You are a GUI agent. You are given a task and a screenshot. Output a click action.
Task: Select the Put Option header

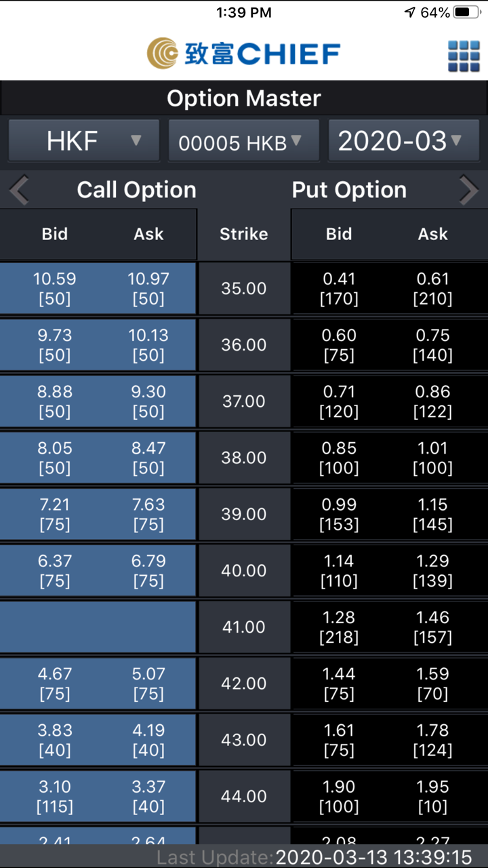pos(349,191)
